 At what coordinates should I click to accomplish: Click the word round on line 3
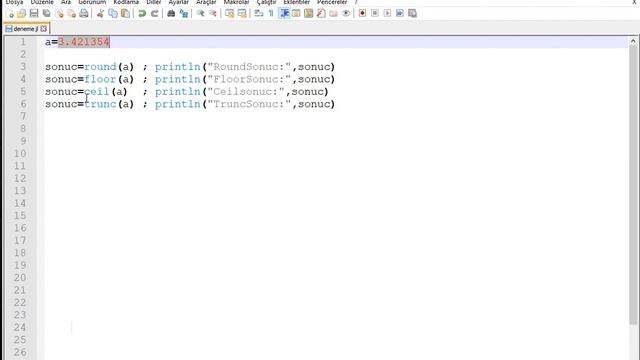click(100, 67)
